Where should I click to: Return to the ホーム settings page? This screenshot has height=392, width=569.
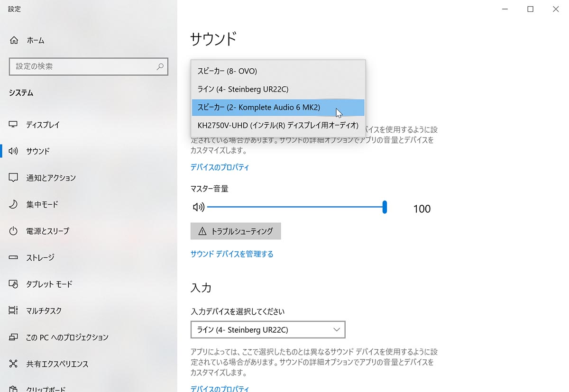[36, 40]
